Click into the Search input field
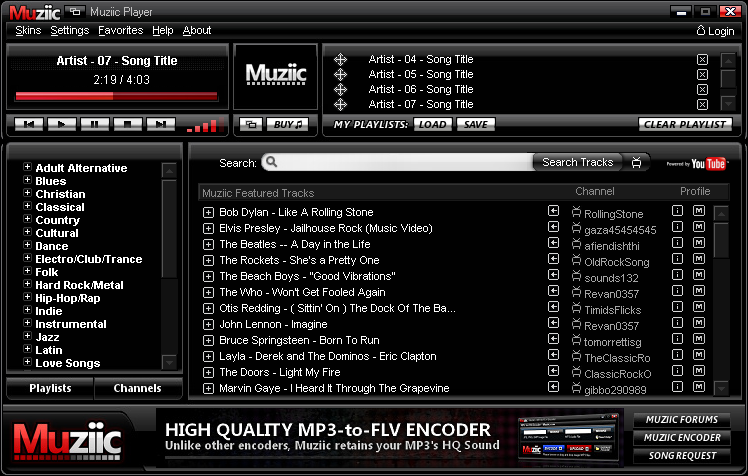Viewport: 748px width, 476px height. pos(397,162)
